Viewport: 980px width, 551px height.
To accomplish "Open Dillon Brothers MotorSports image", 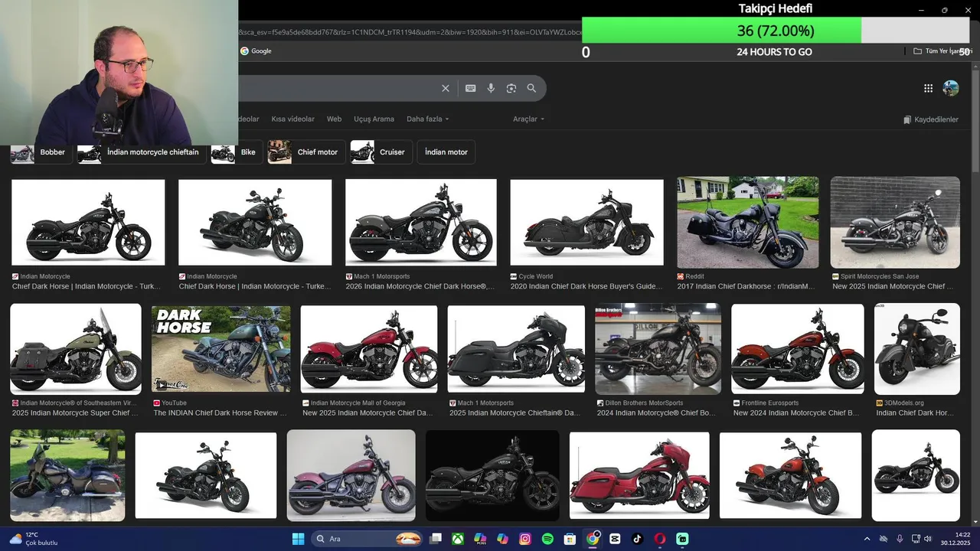I will coord(658,349).
